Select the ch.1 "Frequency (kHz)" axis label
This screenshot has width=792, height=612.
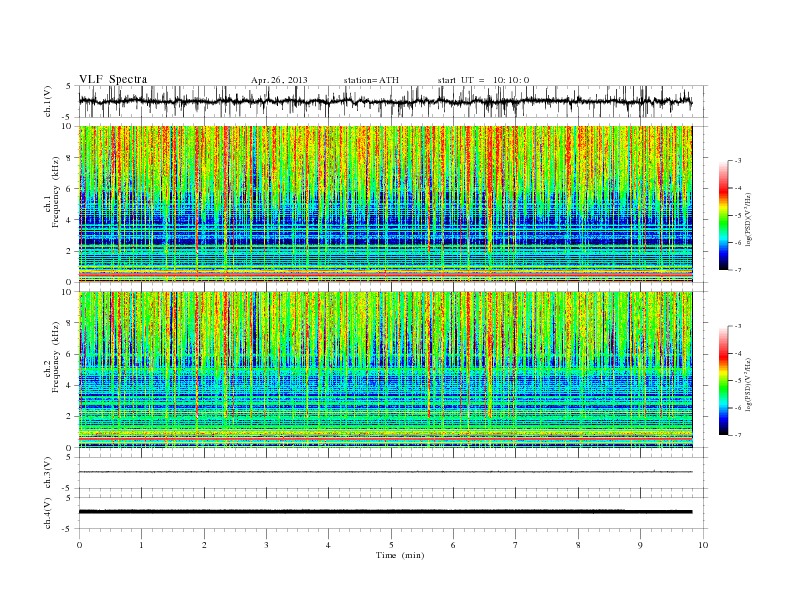pos(56,192)
